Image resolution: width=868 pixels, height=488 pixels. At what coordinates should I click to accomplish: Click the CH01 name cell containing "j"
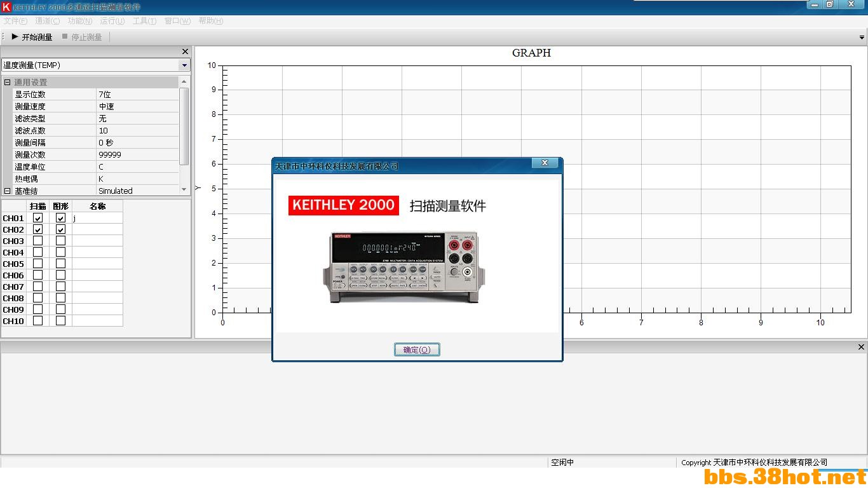(97, 218)
